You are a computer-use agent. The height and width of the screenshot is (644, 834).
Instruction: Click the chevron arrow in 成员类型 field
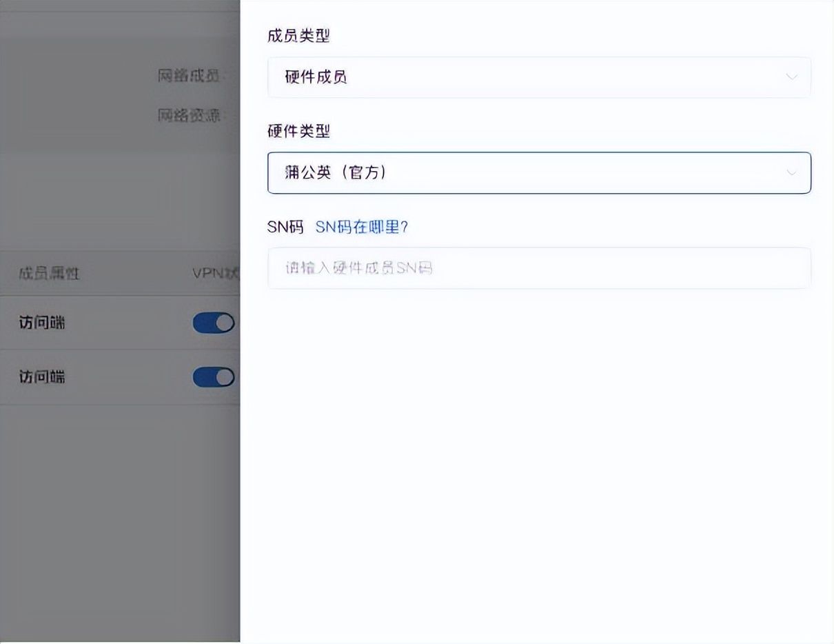pyautogui.click(x=792, y=77)
